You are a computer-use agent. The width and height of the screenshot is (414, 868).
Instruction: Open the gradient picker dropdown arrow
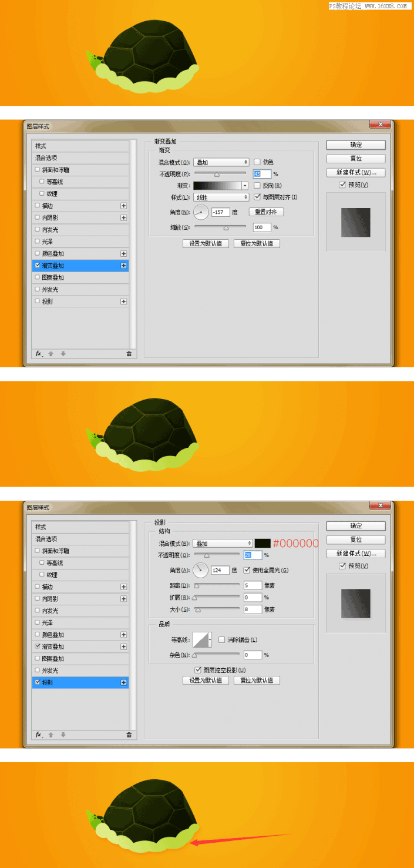[x=245, y=186]
